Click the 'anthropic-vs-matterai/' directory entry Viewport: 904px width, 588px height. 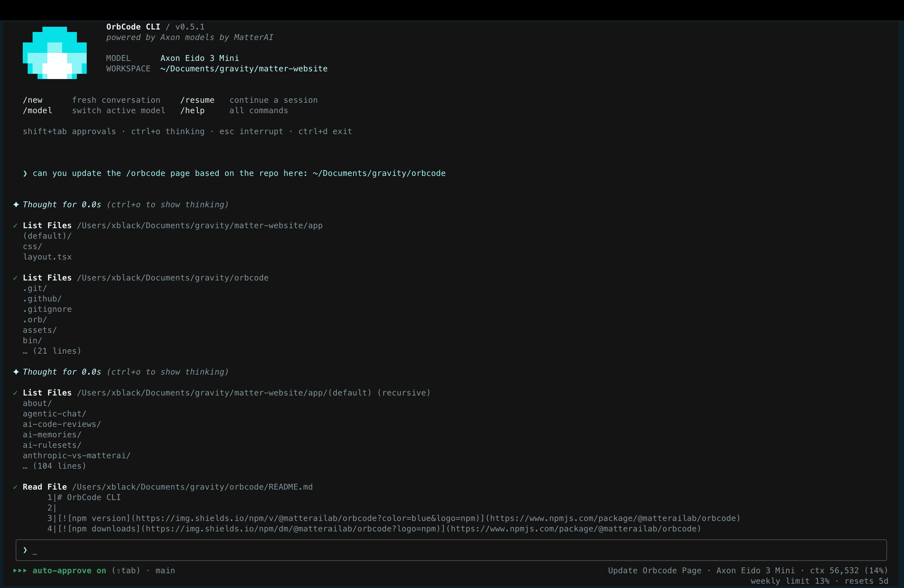(x=77, y=455)
